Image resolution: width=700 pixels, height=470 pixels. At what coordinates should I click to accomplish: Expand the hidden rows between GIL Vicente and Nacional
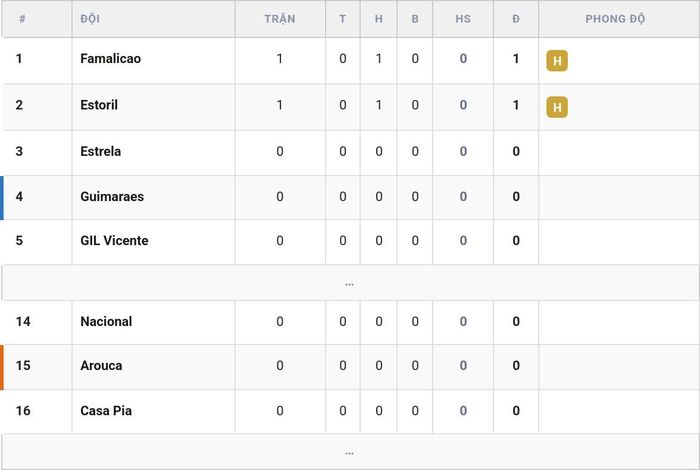pyautogui.click(x=350, y=283)
